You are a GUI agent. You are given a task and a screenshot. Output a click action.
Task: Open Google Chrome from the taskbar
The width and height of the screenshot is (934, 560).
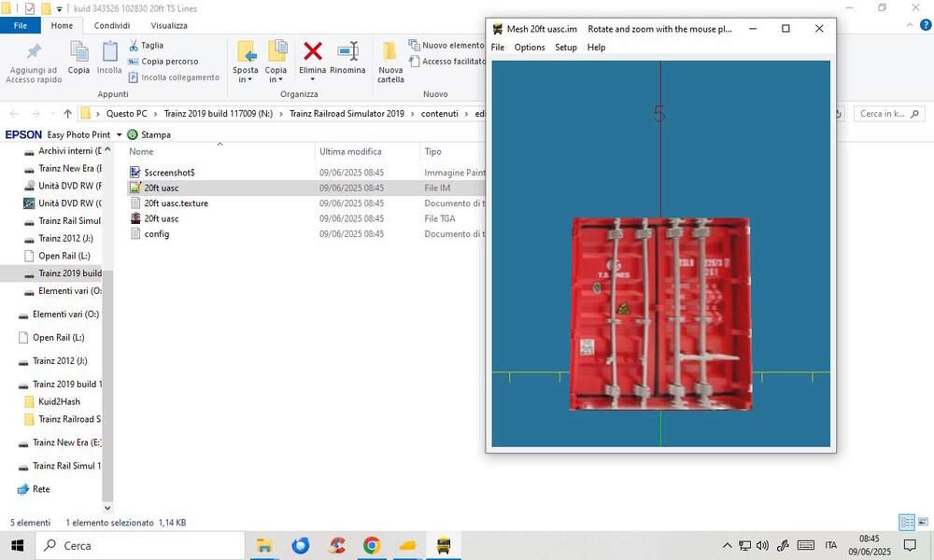click(x=372, y=546)
